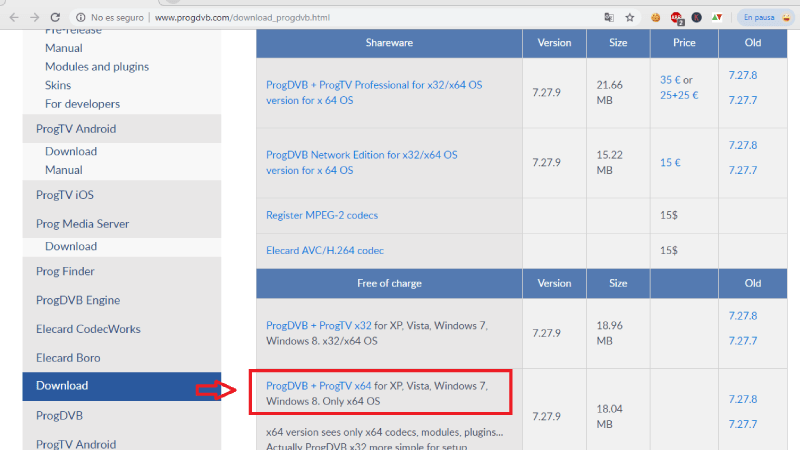Click the browser forward arrow
Image resolution: width=800 pixels, height=450 pixels.
pos(34,17)
